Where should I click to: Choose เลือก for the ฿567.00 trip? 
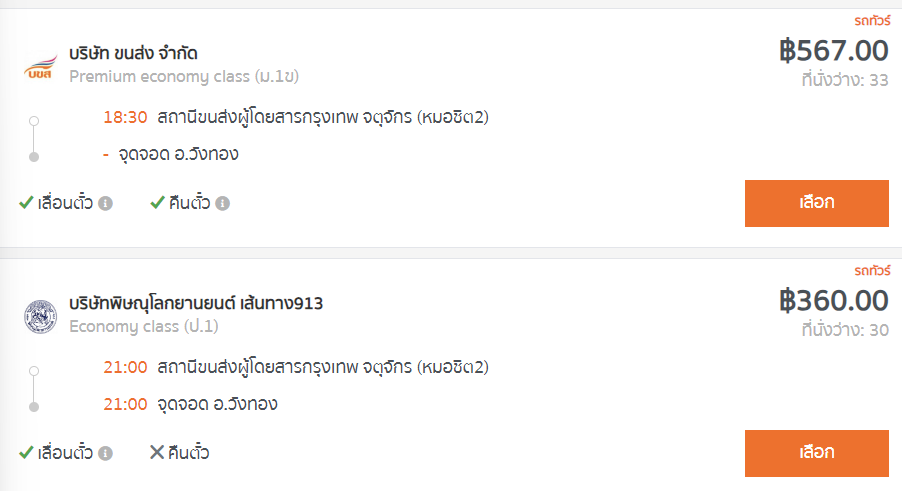point(816,204)
